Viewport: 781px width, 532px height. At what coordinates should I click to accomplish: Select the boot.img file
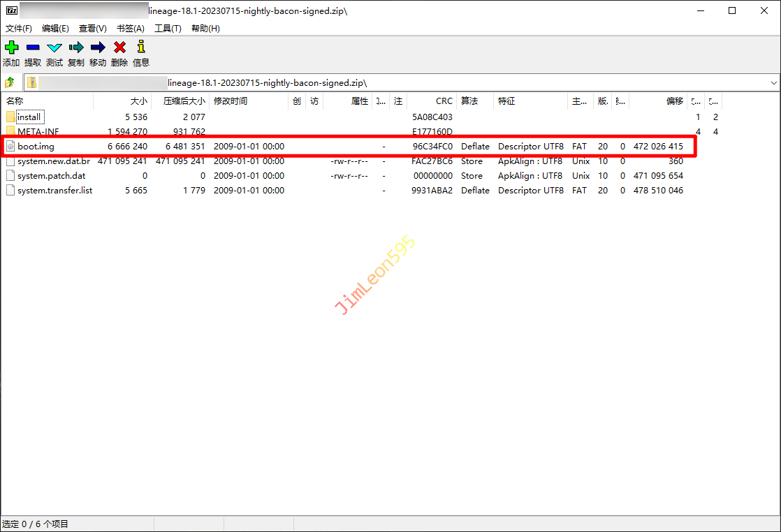coord(36,147)
